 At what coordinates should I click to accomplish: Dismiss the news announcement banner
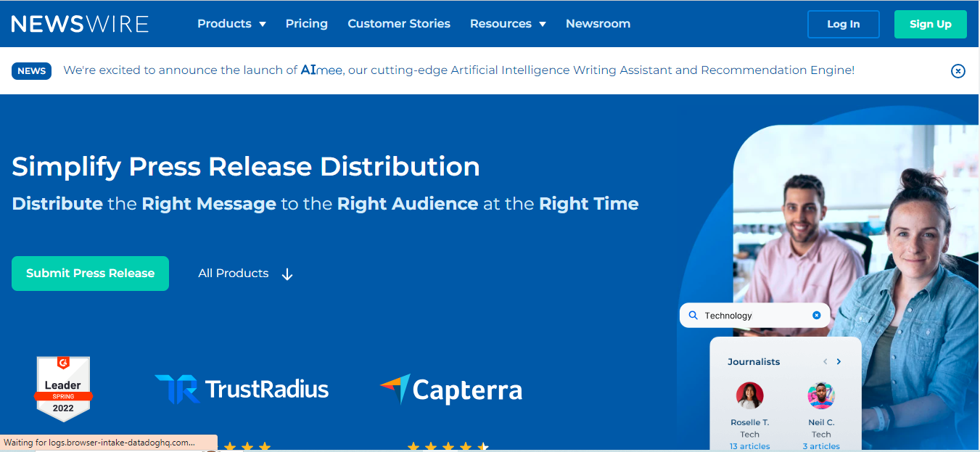958,71
